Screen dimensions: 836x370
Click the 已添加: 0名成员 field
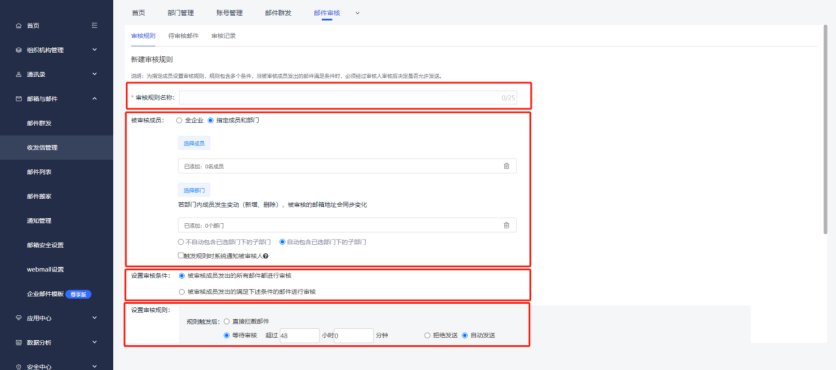347,166
